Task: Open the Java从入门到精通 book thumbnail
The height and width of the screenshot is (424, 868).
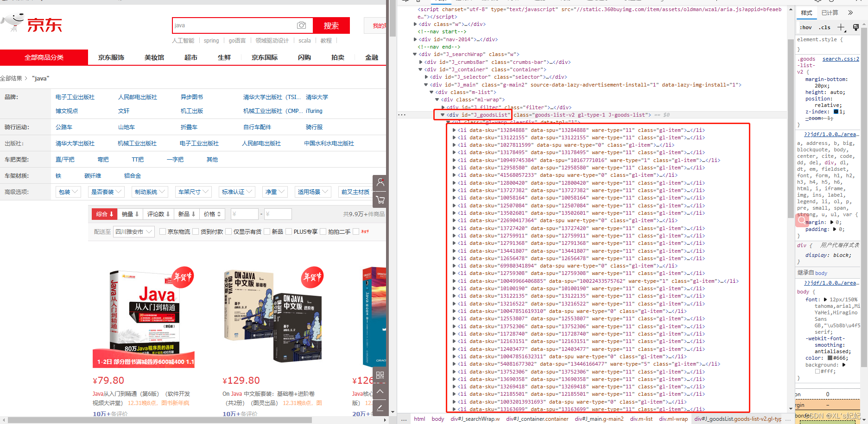Action: [144, 317]
